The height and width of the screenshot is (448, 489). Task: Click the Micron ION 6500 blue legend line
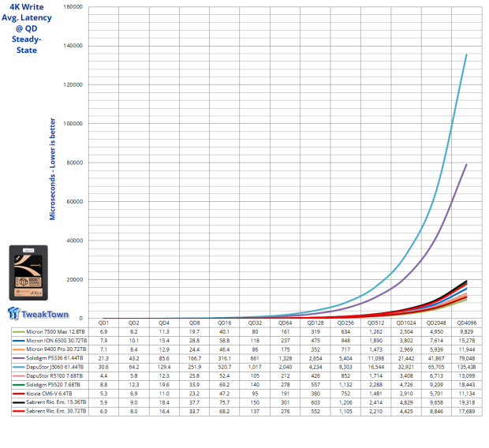[x=18, y=341]
